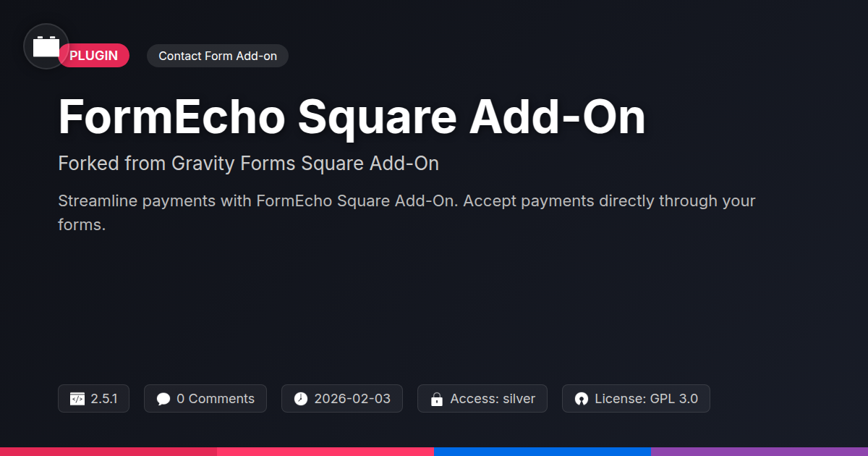Image resolution: width=868 pixels, height=456 pixels.
Task: Click the pink segment of bottom bar
Action: (x=325, y=451)
